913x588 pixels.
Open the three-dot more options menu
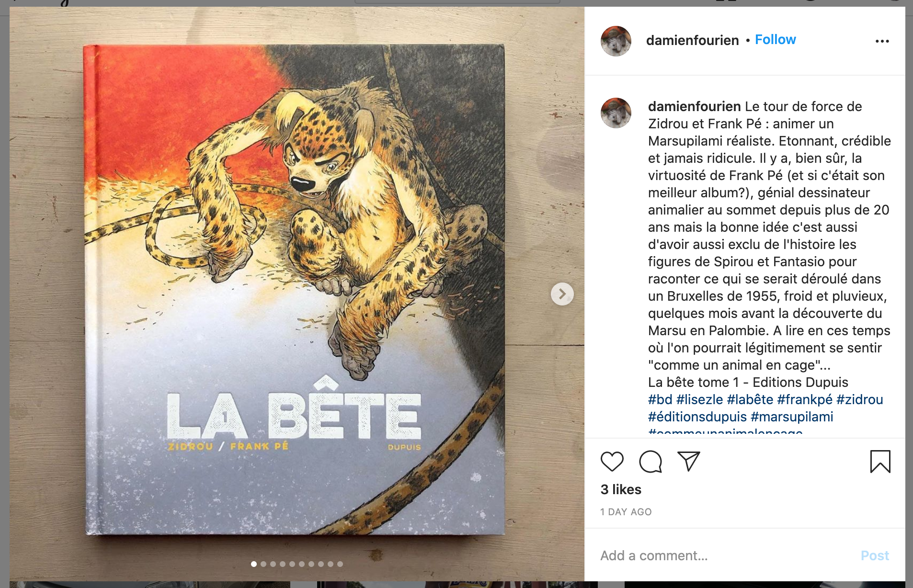point(882,41)
